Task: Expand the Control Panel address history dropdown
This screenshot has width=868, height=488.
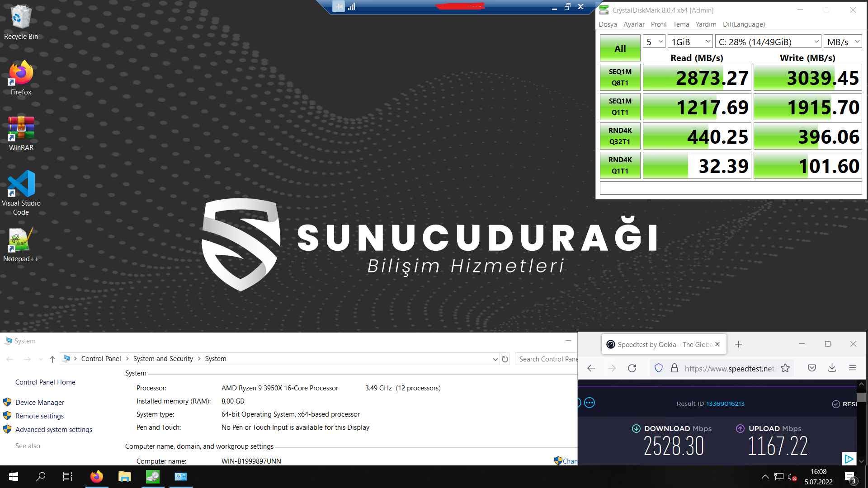Action: (495, 359)
